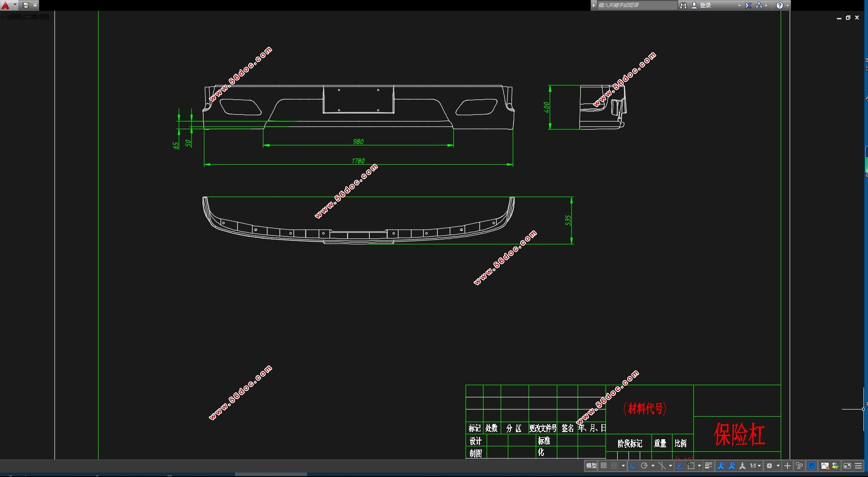868x477 pixels.
Task: Click the clean screen fullscreen icon
Action: click(847, 466)
